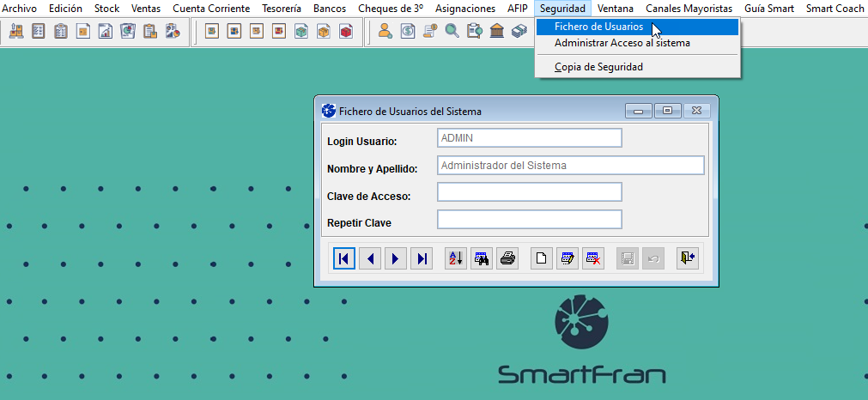Click the exit door icon in user window
The width and height of the screenshot is (868, 400).
(x=688, y=258)
